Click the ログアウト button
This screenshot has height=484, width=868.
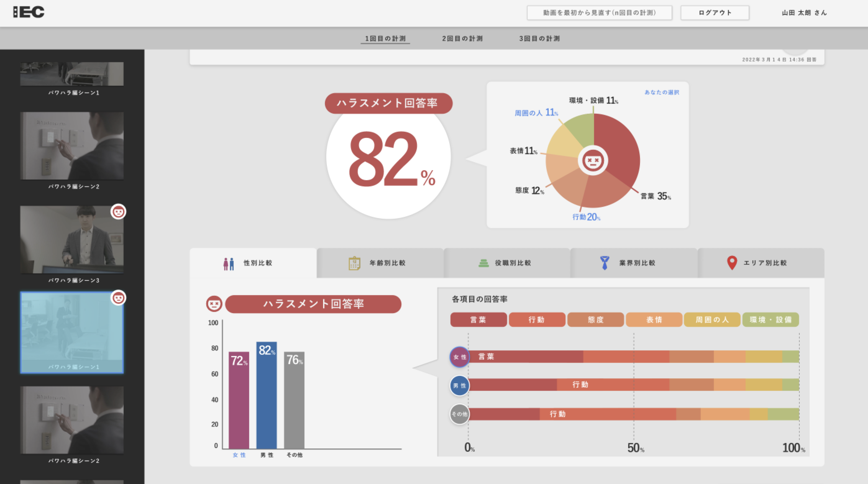click(x=715, y=12)
